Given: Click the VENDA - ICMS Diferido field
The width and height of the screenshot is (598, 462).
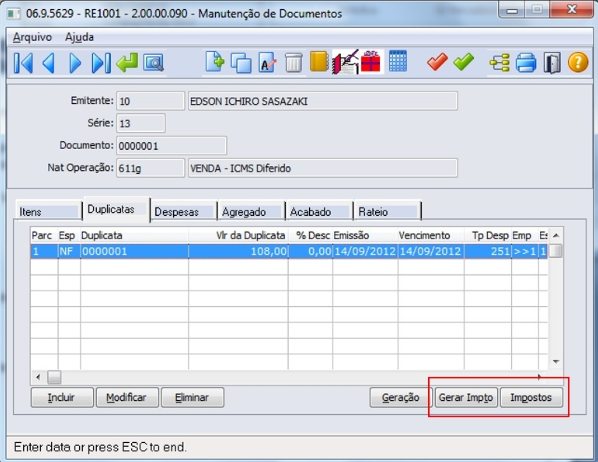Looking at the screenshot, I should (323, 168).
